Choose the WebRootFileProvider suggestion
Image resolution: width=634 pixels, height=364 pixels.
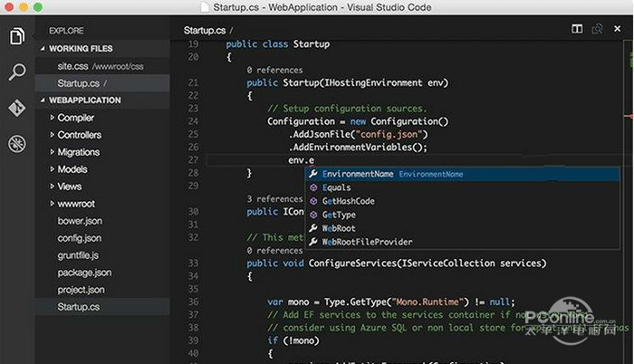(x=367, y=242)
